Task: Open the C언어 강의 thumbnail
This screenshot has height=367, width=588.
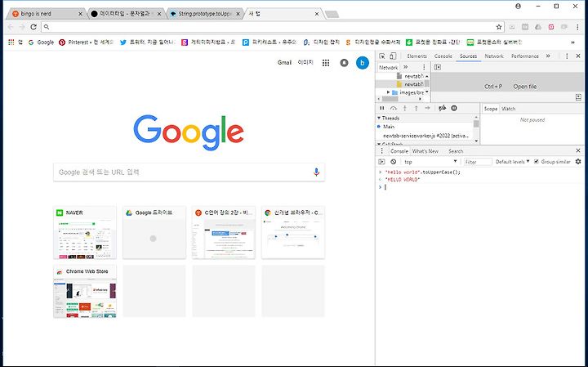Action: tap(224, 232)
